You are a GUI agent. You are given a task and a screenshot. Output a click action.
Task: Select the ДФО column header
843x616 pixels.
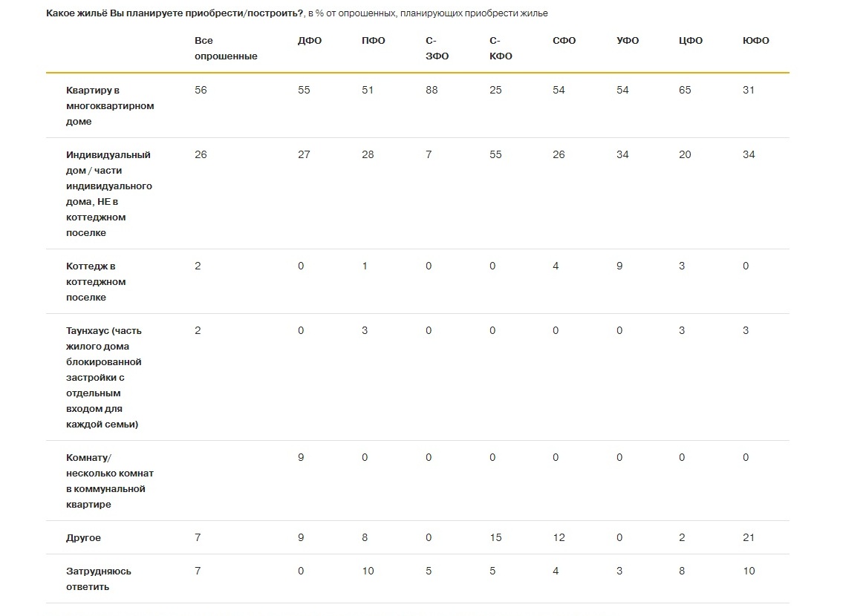click(x=309, y=41)
